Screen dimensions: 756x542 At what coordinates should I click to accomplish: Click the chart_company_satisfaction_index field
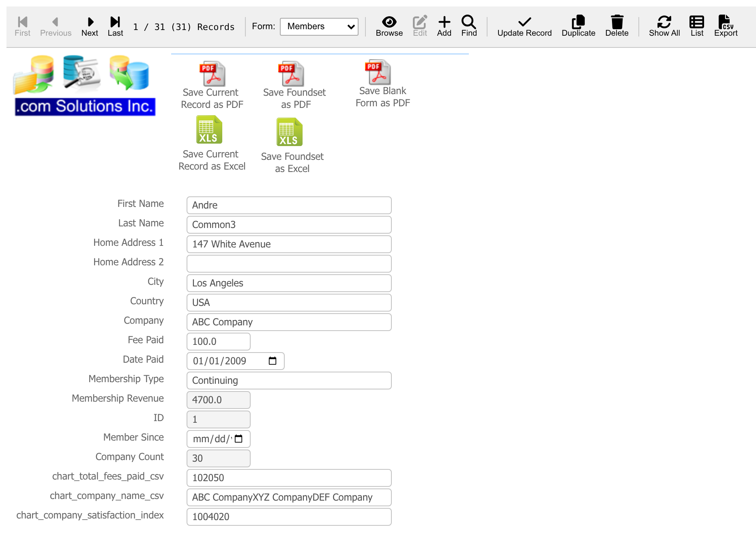click(x=289, y=517)
